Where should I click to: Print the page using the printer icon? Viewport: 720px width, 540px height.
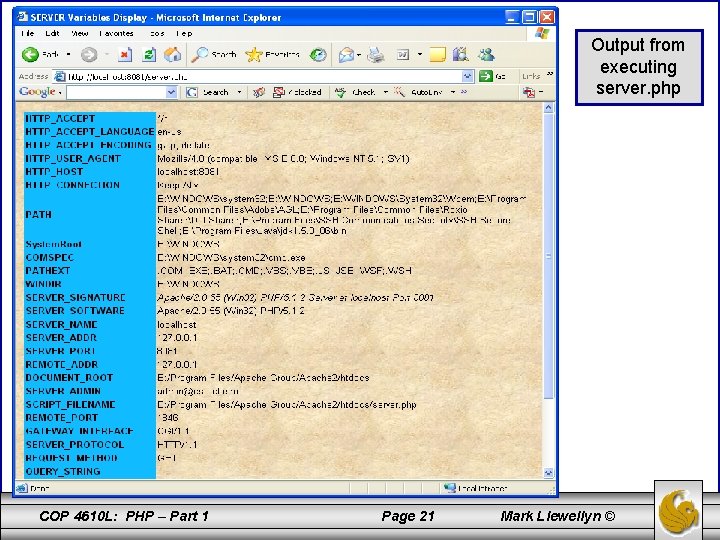376,55
